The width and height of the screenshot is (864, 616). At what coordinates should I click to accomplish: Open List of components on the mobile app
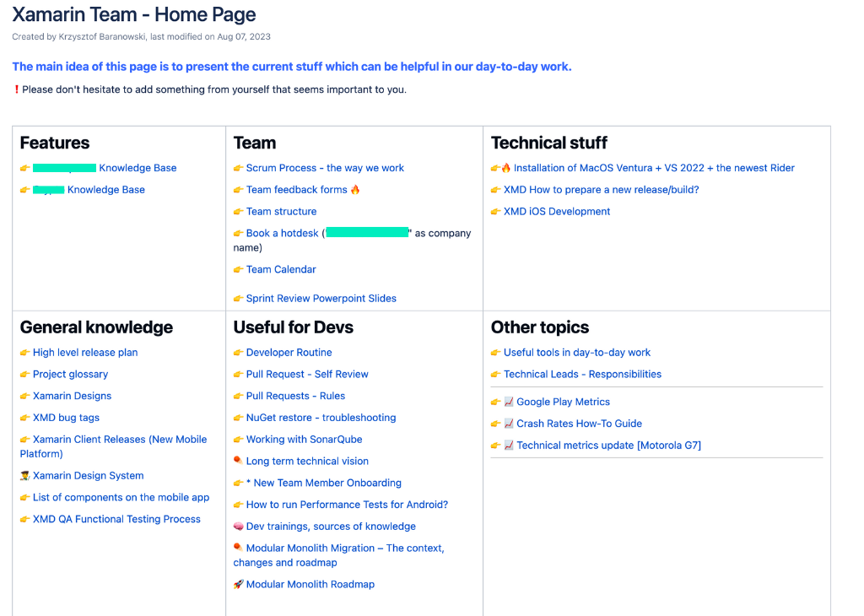(x=121, y=498)
